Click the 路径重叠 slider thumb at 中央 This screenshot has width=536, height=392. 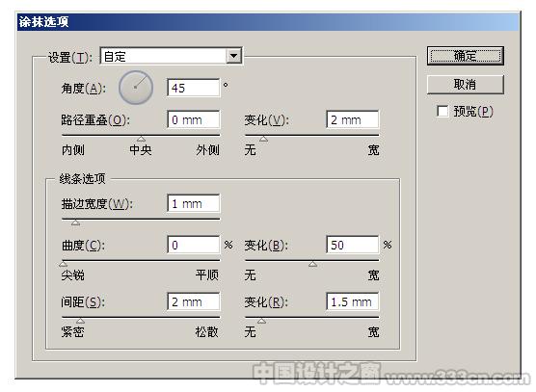(141, 139)
